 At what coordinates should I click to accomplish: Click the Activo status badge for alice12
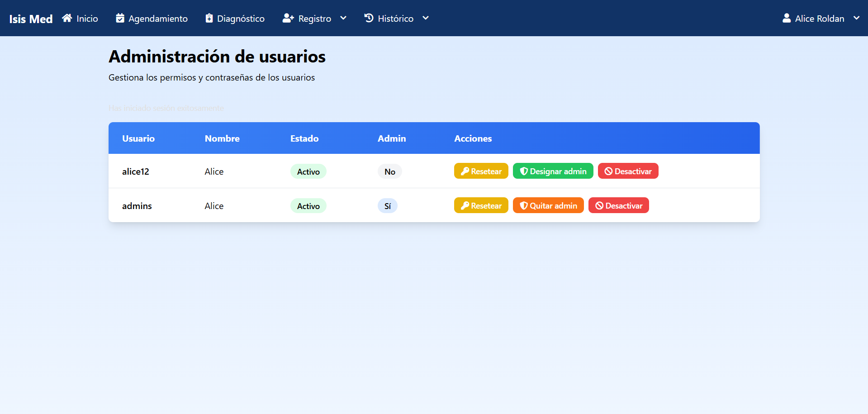click(308, 171)
